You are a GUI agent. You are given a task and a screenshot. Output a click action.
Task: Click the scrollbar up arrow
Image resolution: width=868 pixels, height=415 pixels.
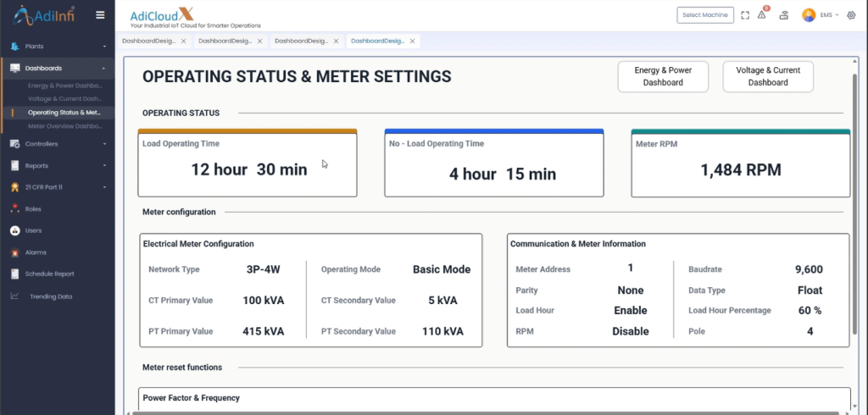(855, 61)
